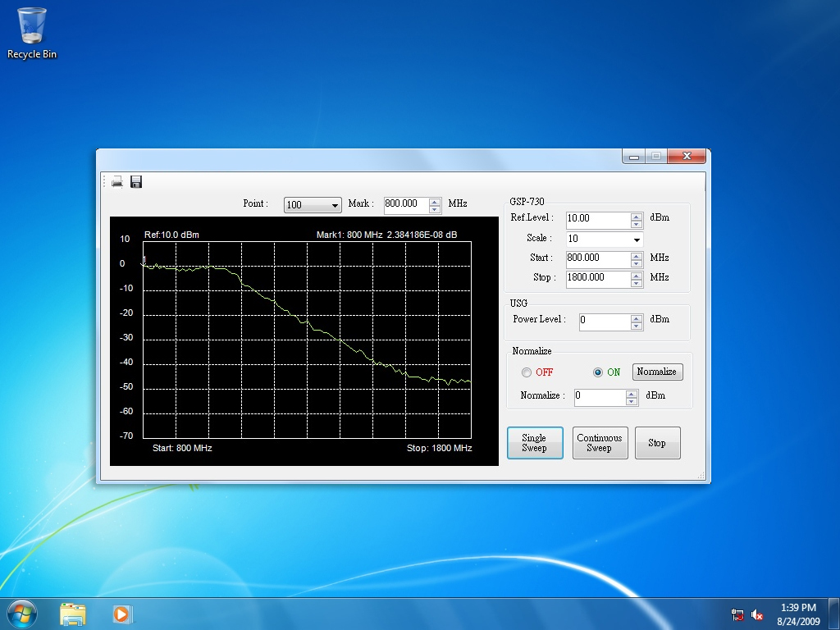Click the Print toolbar icon
Screen dimensions: 840x630
(x=116, y=181)
